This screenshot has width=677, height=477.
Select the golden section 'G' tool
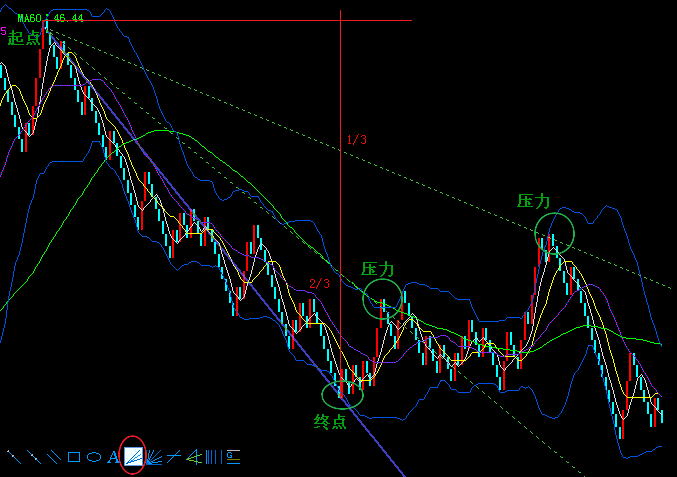coord(232,457)
